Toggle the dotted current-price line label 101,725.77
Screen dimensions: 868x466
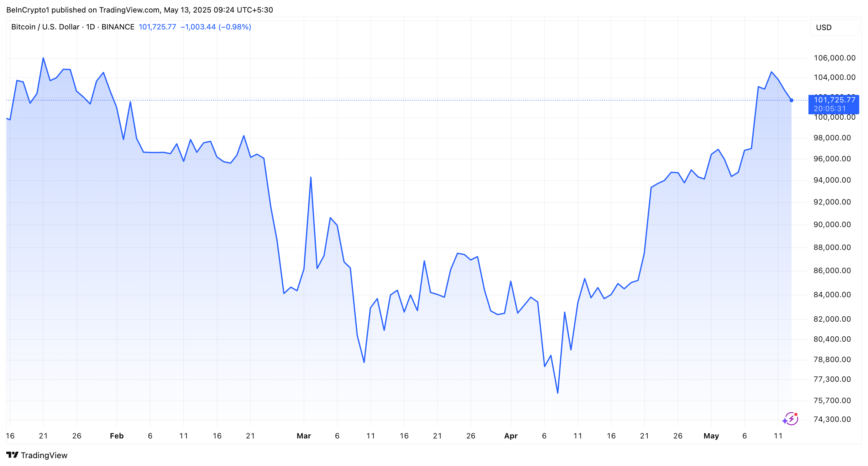tap(834, 99)
